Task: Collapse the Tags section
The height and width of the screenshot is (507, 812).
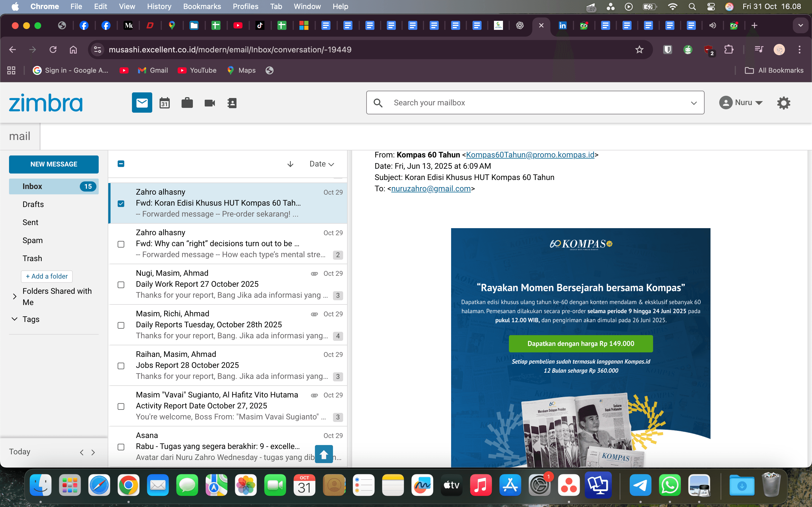Action: tap(14, 319)
